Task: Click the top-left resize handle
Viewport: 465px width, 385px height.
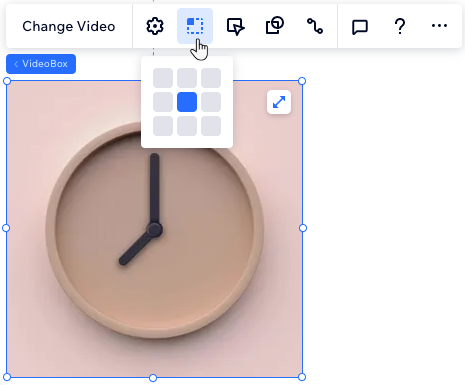Action: click(x=7, y=81)
